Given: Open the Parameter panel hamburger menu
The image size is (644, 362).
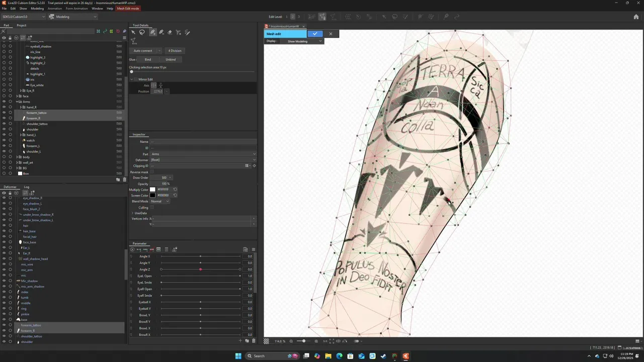Looking at the screenshot, I should point(254,249).
